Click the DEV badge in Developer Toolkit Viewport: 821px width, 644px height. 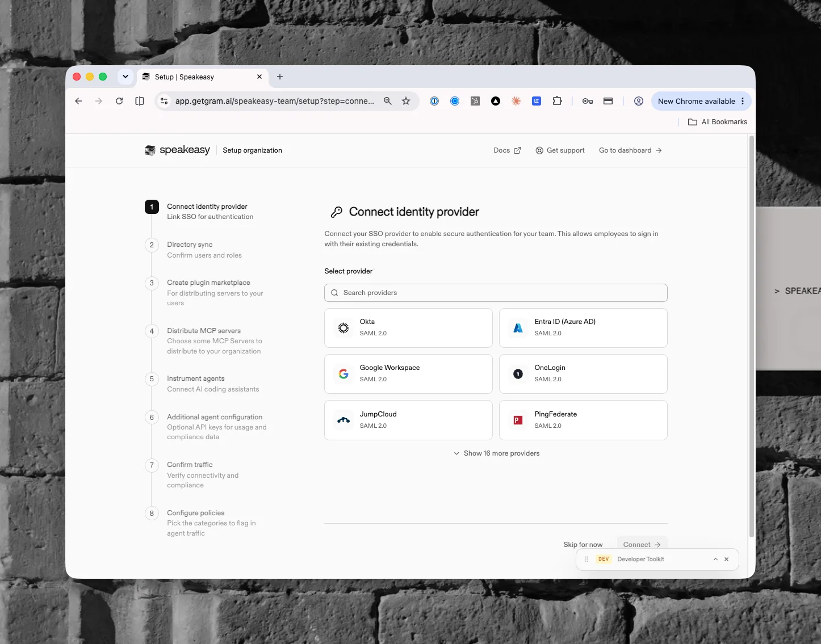click(604, 559)
